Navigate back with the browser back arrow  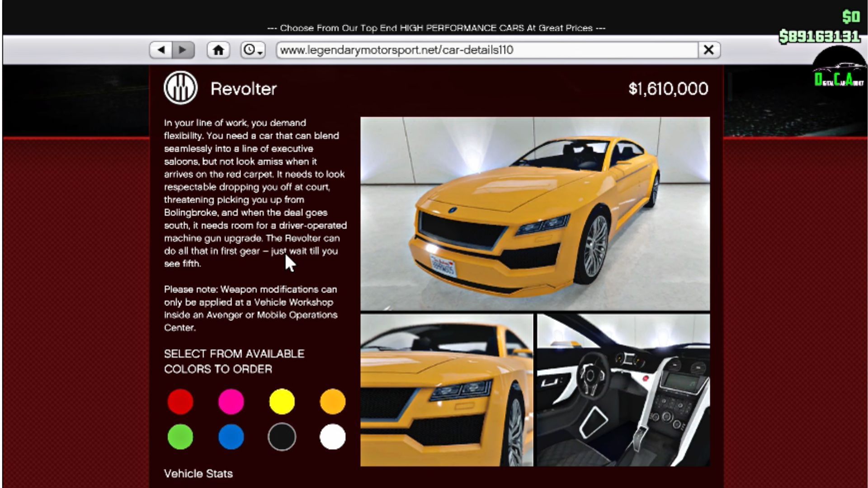[160, 50]
